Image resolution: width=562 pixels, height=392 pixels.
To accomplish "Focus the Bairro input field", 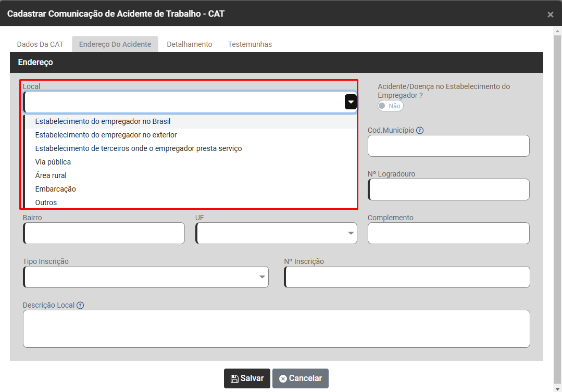I will click(x=104, y=233).
